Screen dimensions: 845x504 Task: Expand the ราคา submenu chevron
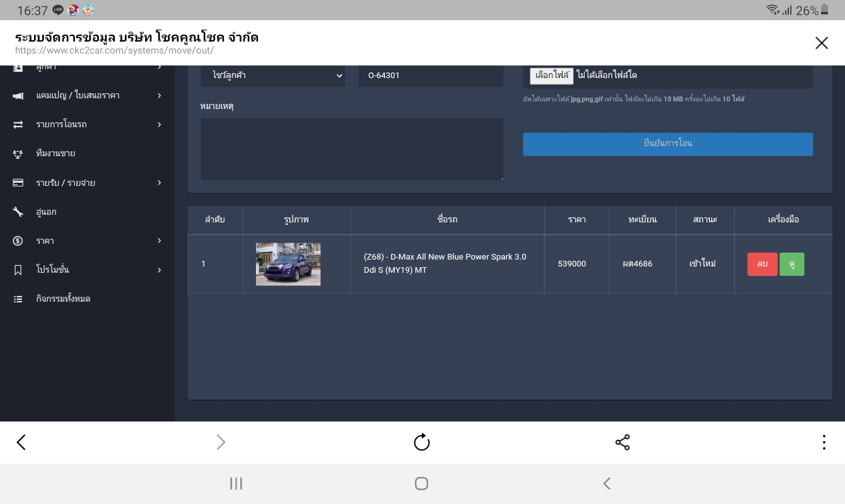159,241
